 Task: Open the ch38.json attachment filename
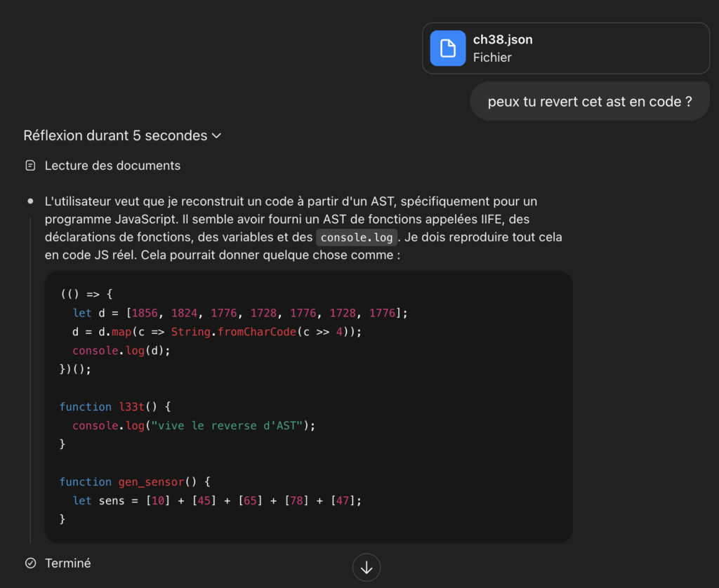point(503,40)
